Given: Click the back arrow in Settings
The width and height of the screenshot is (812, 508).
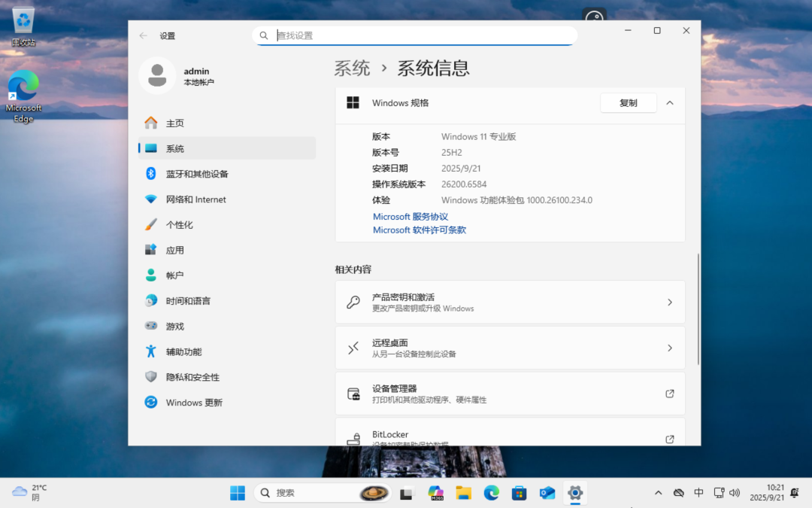Looking at the screenshot, I should (x=144, y=36).
